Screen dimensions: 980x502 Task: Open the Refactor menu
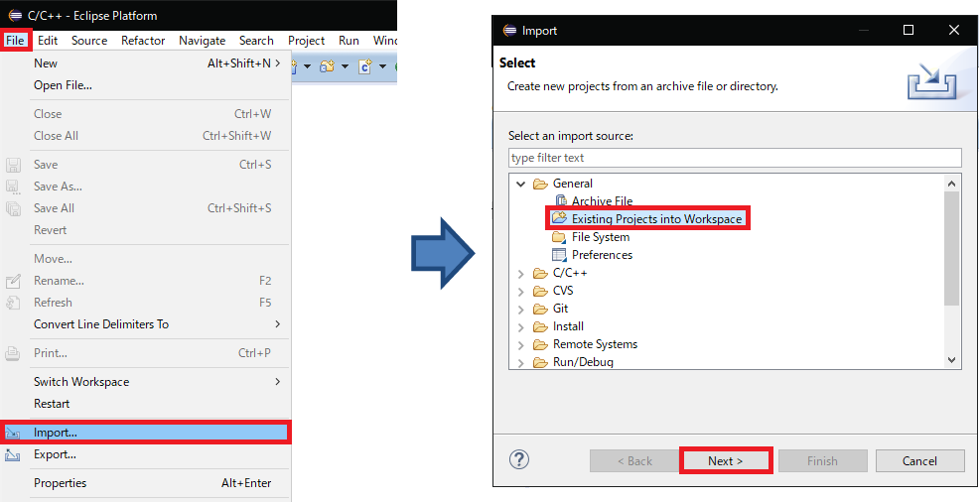coord(143,41)
